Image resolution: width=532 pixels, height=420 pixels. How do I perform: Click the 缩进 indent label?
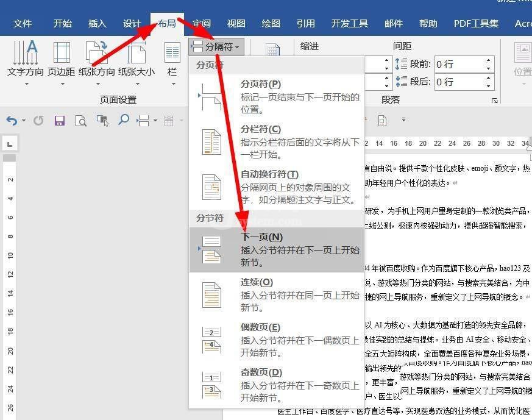310,46
